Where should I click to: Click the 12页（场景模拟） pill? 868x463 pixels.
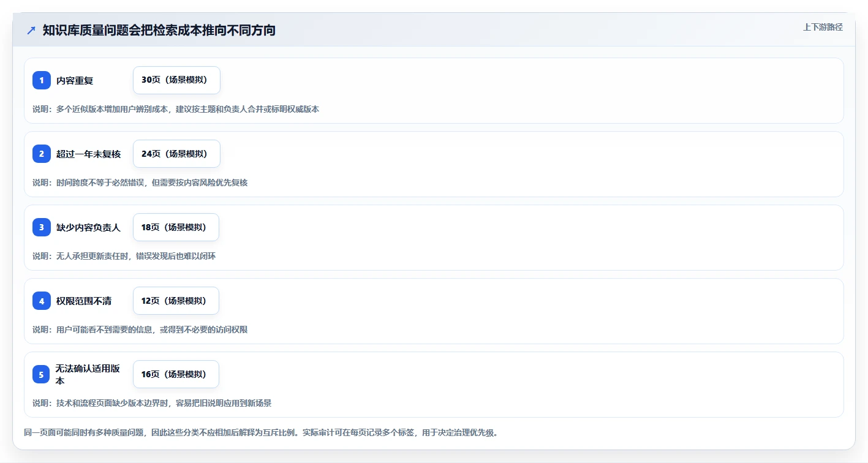[176, 301]
